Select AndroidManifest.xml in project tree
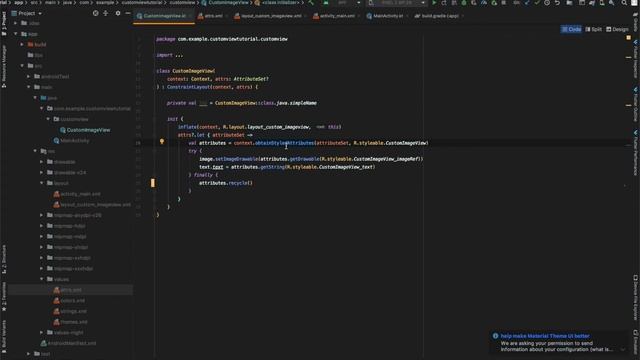Viewport: 640px width, 360px height. 68,343
